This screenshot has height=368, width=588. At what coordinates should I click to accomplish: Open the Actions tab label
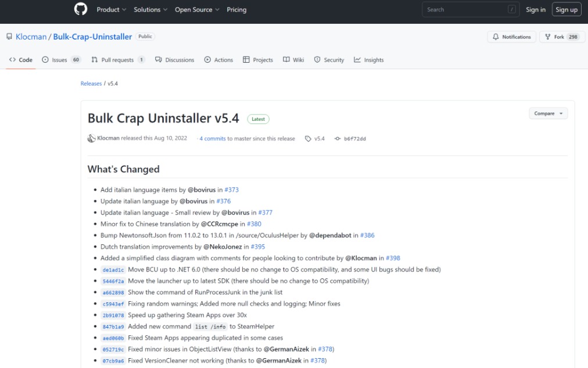point(224,60)
